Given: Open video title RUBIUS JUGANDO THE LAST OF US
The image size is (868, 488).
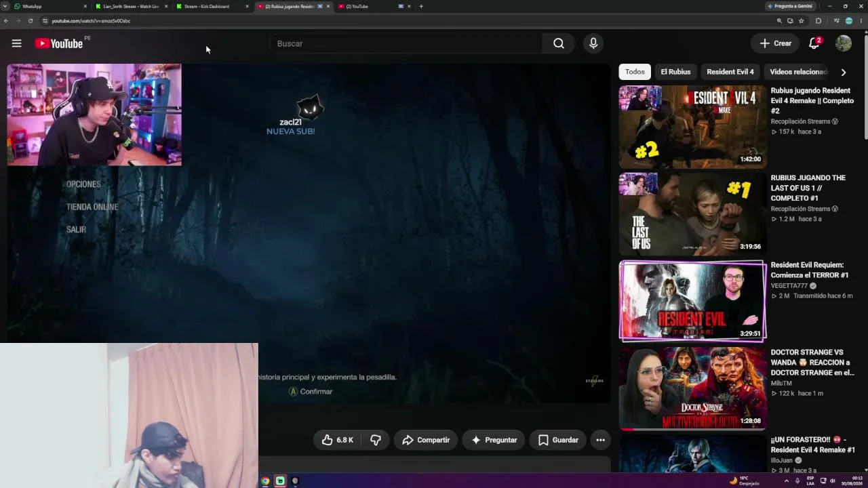Looking at the screenshot, I should [x=808, y=188].
